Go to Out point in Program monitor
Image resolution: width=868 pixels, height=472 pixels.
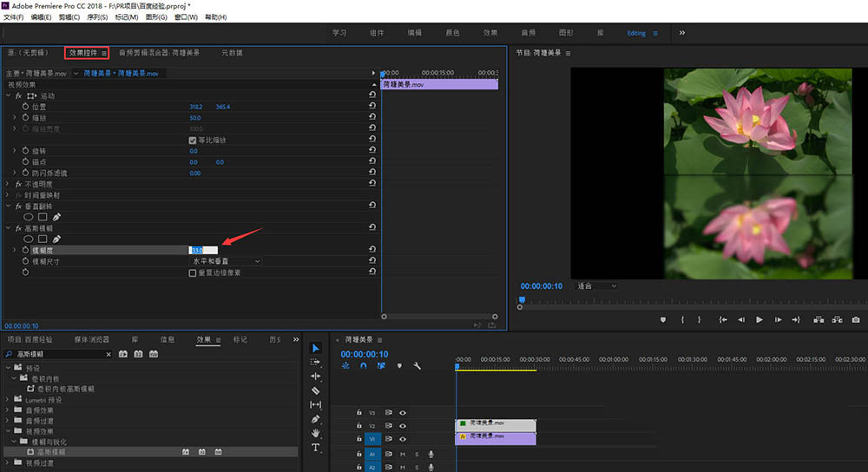[x=796, y=320]
